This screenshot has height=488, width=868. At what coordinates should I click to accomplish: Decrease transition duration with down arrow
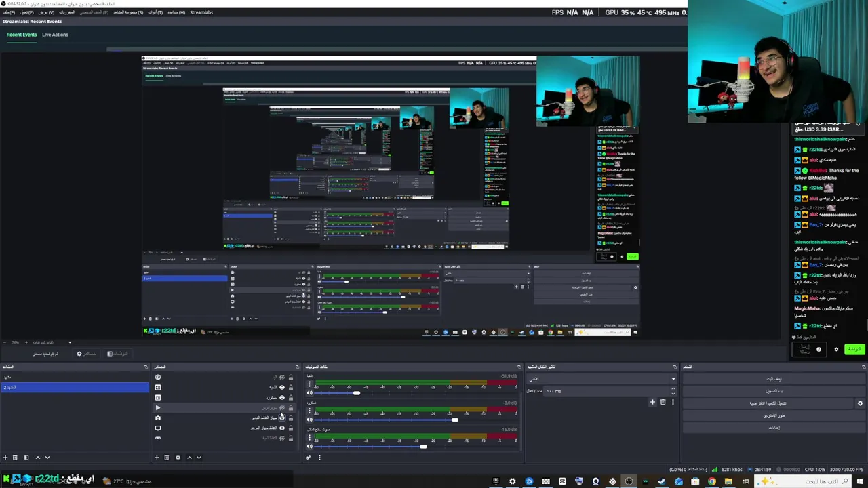coord(673,393)
